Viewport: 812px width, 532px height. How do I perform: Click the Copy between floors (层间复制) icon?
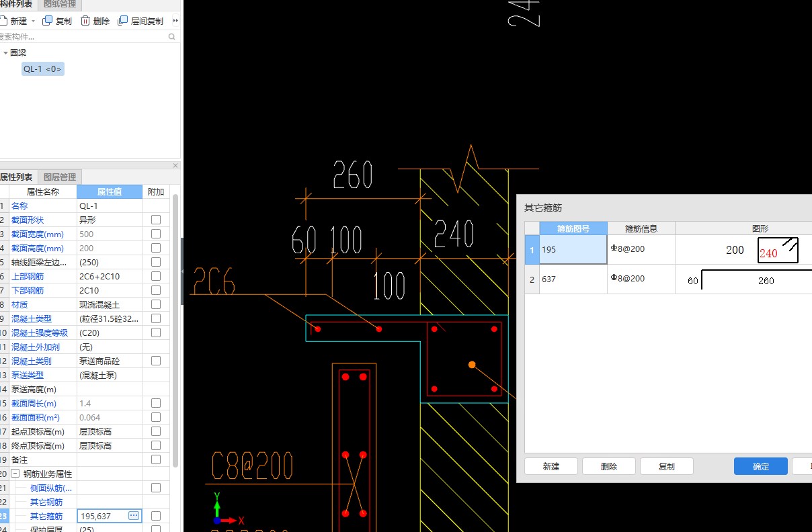[122, 21]
